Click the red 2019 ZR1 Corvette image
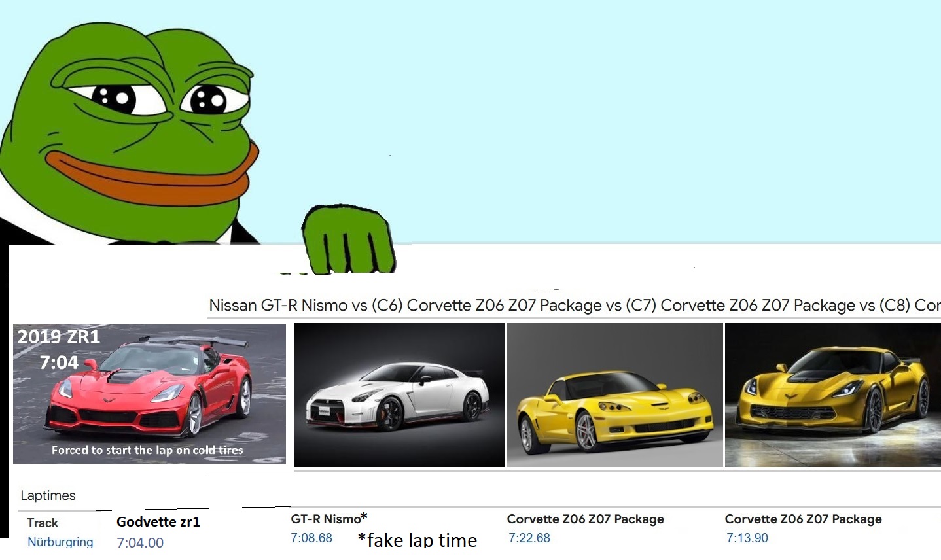 149,394
